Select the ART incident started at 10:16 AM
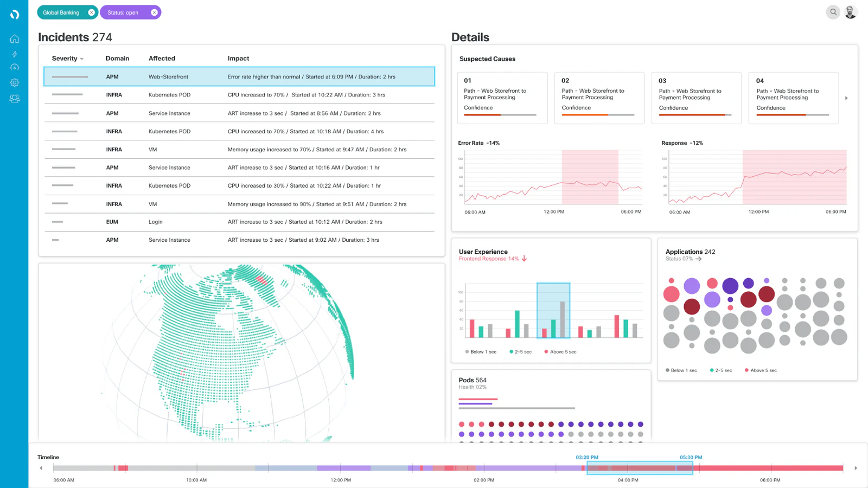This screenshot has height=488, width=868. click(239, 168)
